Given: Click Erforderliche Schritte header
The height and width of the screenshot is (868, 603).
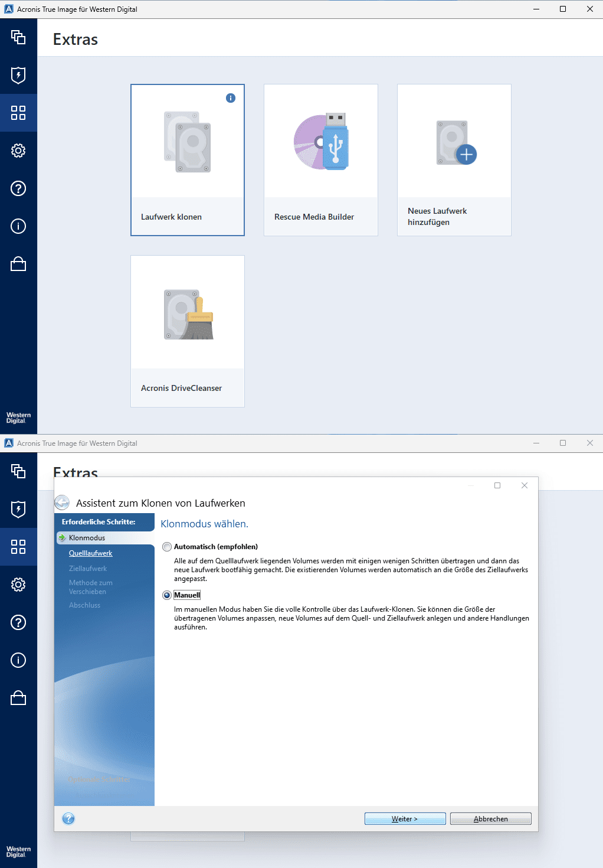Looking at the screenshot, I should (99, 522).
